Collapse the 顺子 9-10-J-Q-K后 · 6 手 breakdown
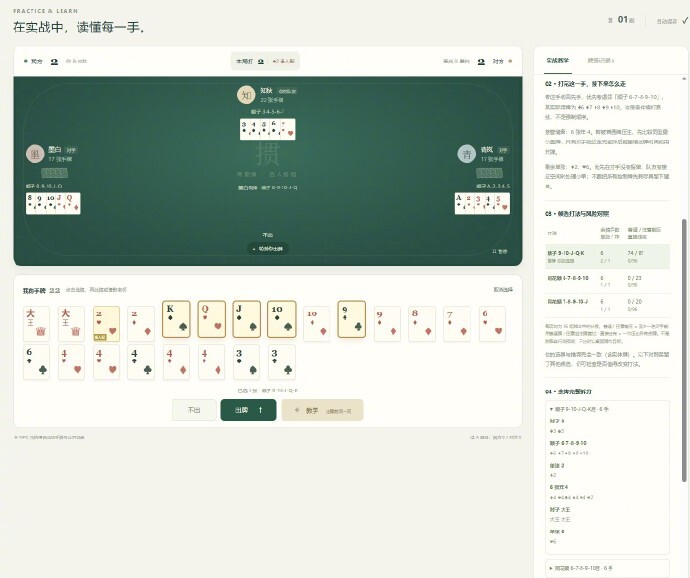Image resolution: width=690 pixels, height=578 pixels. [x=579, y=409]
